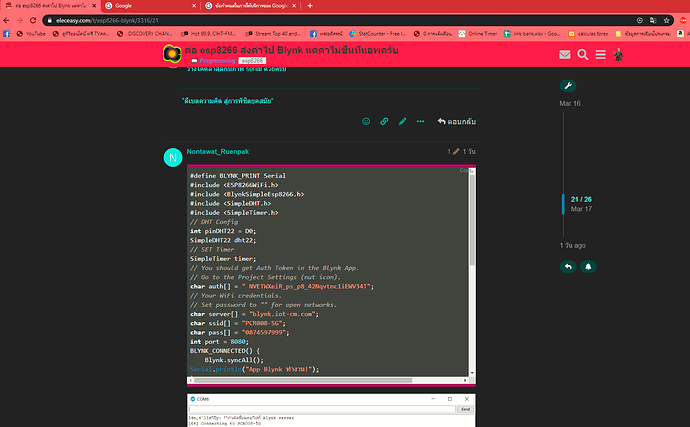Open the YouTube bookmark
Screen dimensions: 690x427
coord(31,33)
